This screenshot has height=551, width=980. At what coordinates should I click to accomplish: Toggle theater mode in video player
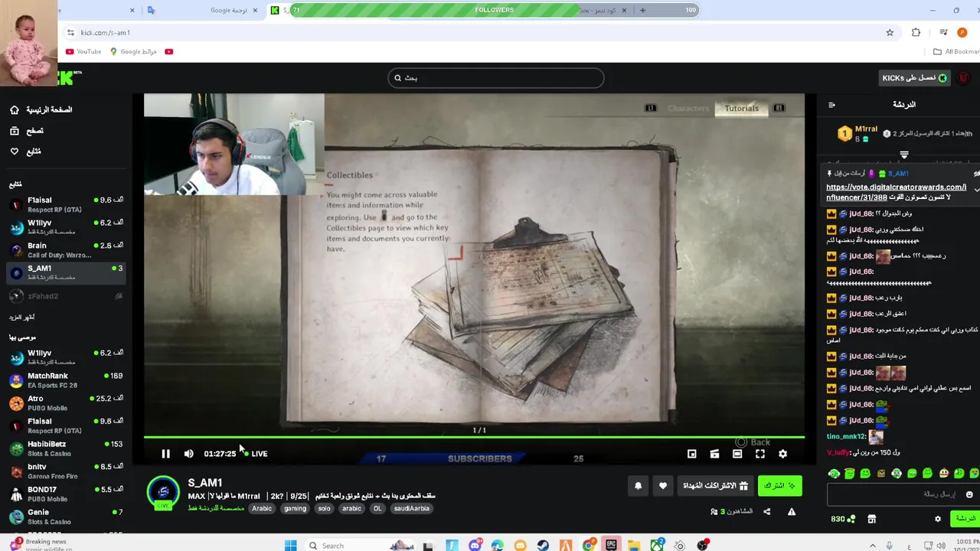737,454
